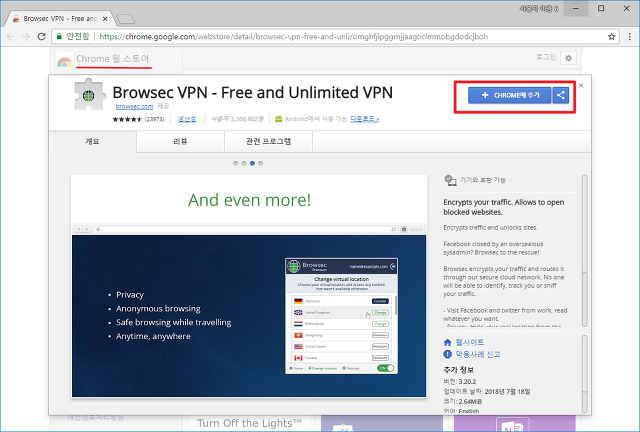Click the 로그인 link in the store header
This screenshot has height=432, width=640.
coord(546,57)
